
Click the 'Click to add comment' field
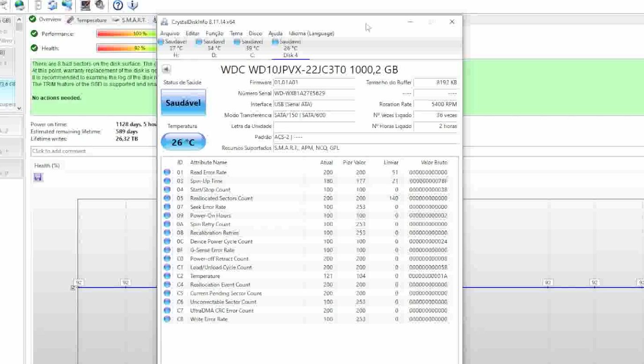click(94, 151)
